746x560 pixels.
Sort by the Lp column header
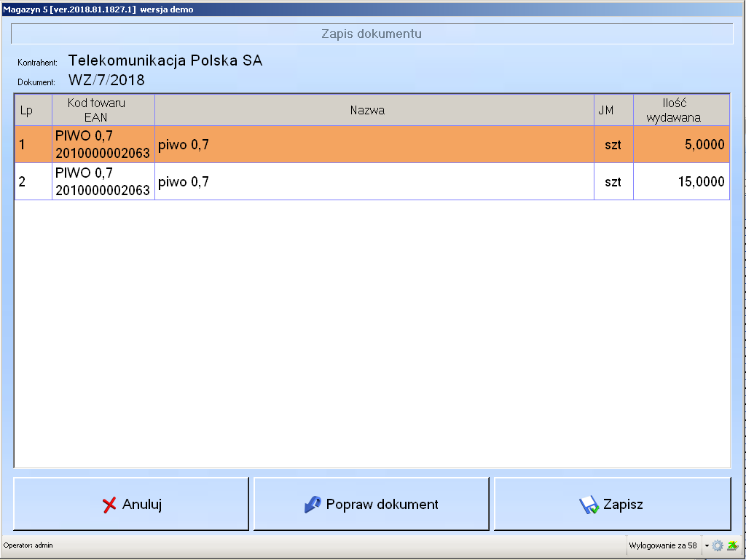pyautogui.click(x=34, y=110)
